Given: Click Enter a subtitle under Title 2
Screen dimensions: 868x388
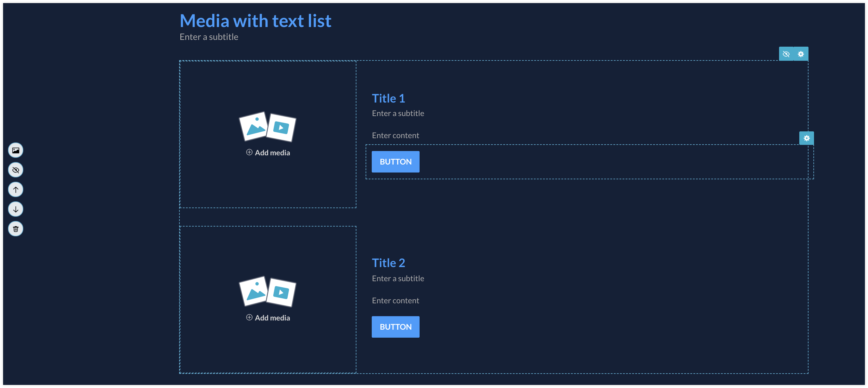Looking at the screenshot, I should (398, 278).
